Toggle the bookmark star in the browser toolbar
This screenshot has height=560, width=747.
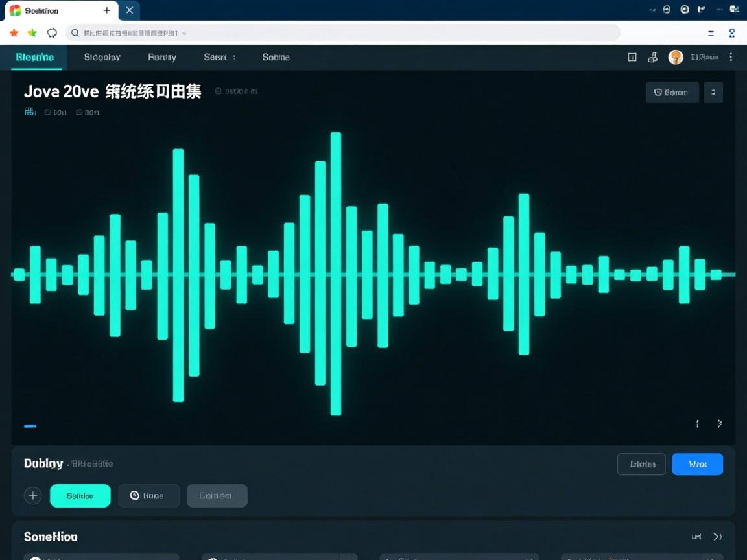[13, 32]
